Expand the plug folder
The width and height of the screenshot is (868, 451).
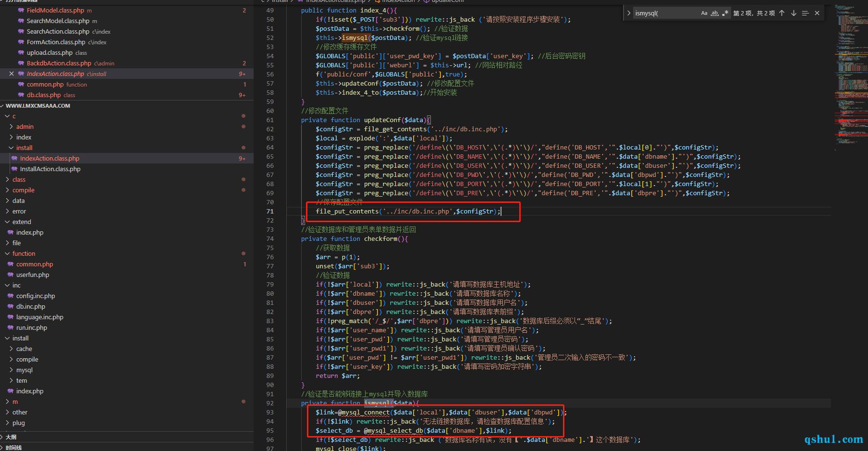pos(7,423)
